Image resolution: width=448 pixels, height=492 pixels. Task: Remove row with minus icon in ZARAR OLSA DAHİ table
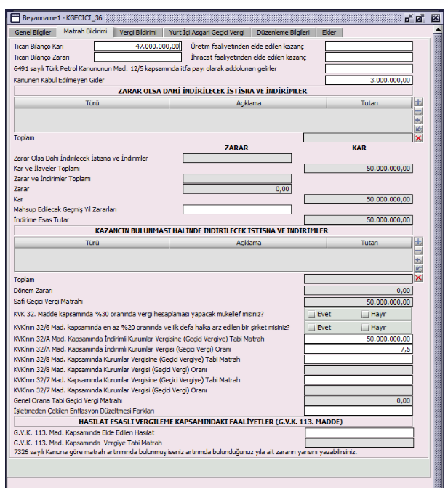(x=418, y=111)
